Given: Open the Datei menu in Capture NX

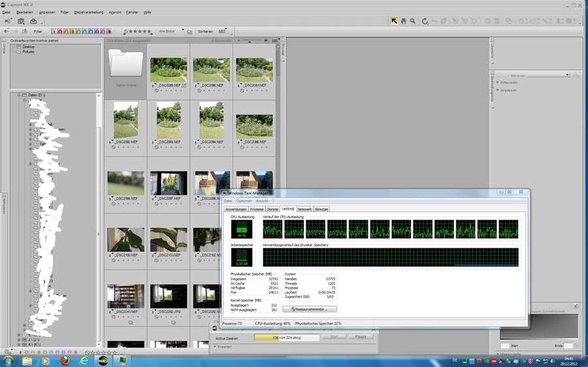Looking at the screenshot, I should pos(6,12).
